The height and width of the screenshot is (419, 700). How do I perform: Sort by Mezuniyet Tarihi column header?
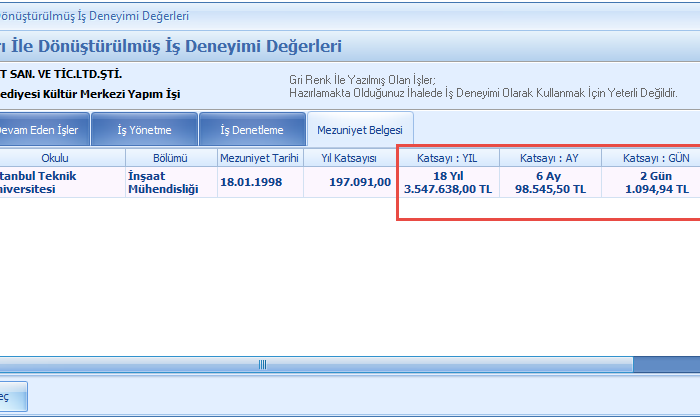(x=259, y=158)
